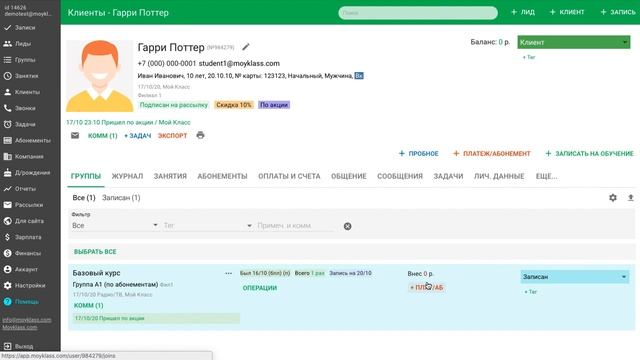Click КОММ (1) under client profile
Image resolution: width=640 pixels, height=360 pixels.
pos(102,136)
